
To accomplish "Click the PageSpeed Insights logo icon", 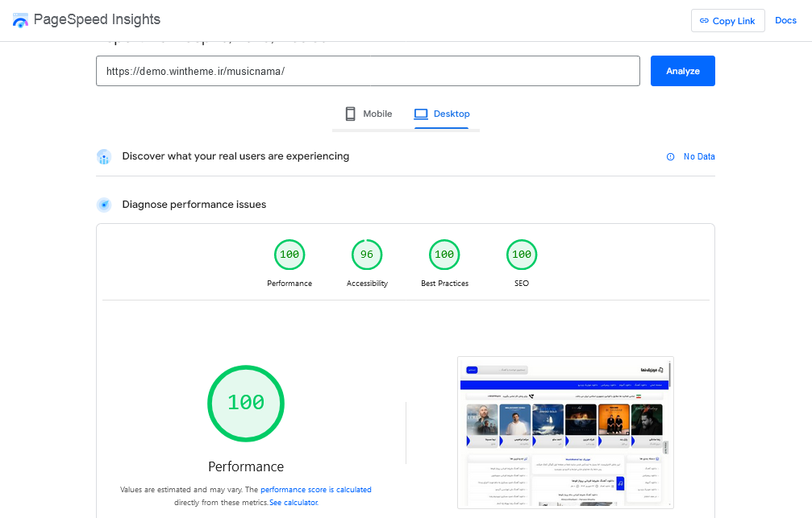I will (x=20, y=20).
